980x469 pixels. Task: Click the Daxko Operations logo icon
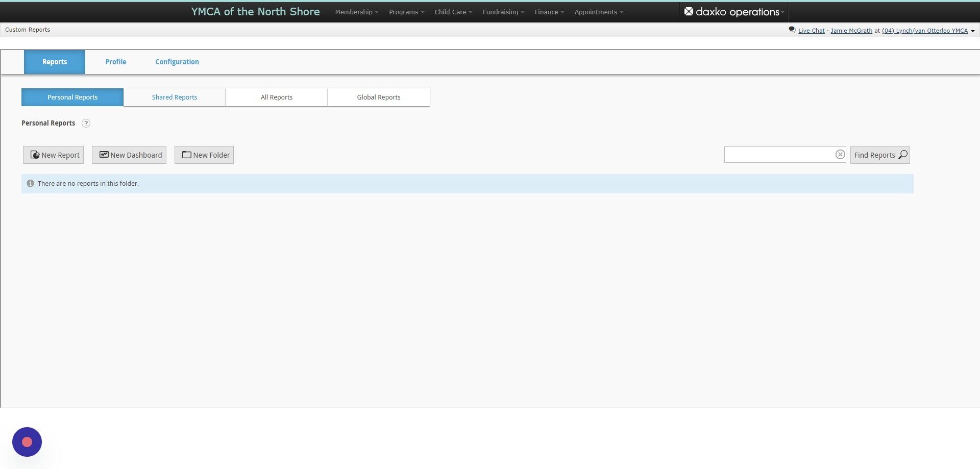689,11
